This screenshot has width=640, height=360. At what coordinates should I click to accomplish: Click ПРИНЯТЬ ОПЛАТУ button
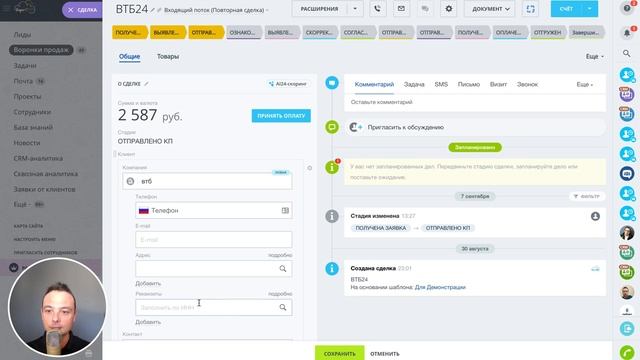tap(281, 116)
